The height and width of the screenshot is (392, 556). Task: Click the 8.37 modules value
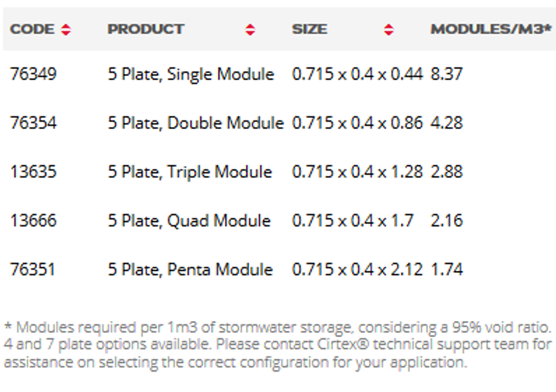(x=447, y=74)
